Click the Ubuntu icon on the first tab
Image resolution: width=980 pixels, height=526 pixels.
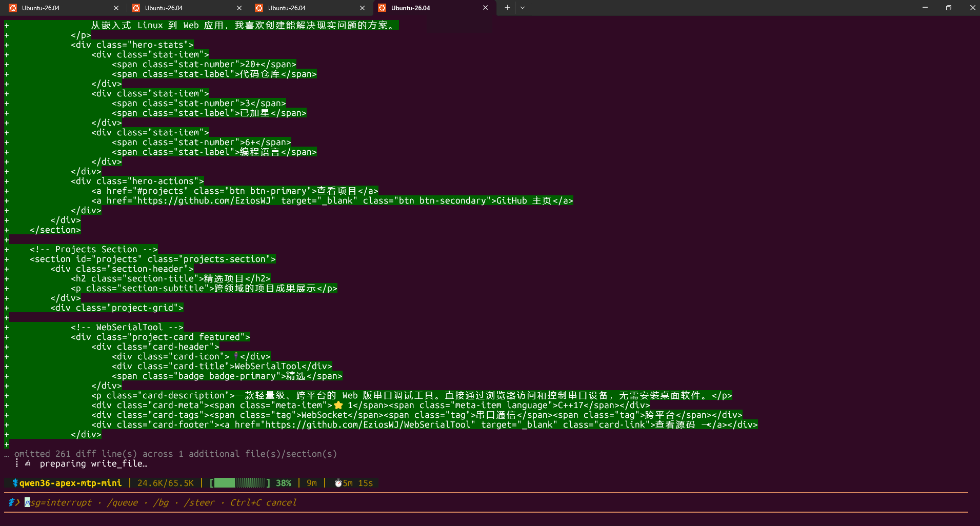(13, 8)
